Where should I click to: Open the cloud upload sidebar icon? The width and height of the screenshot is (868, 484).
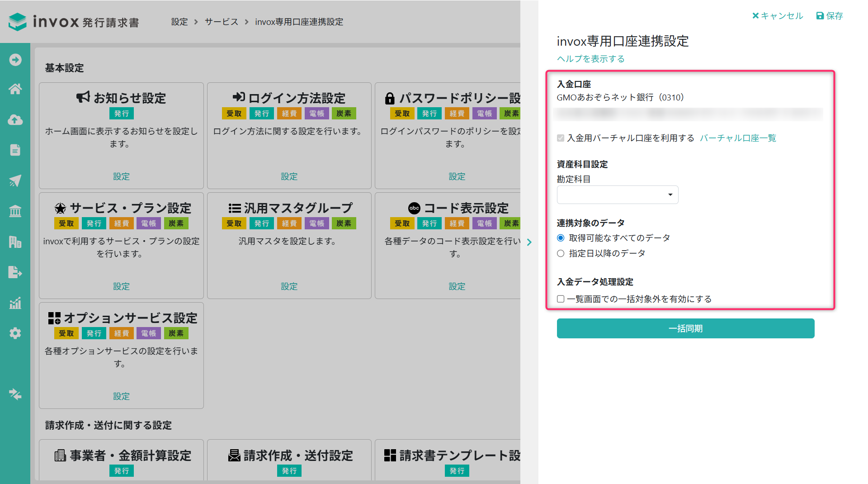(15, 120)
